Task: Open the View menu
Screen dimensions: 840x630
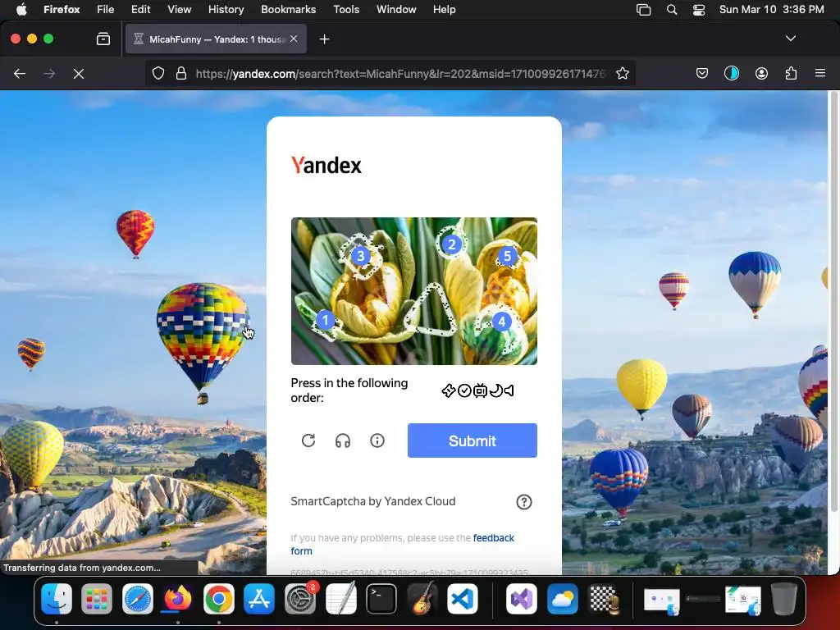Action: [179, 9]
